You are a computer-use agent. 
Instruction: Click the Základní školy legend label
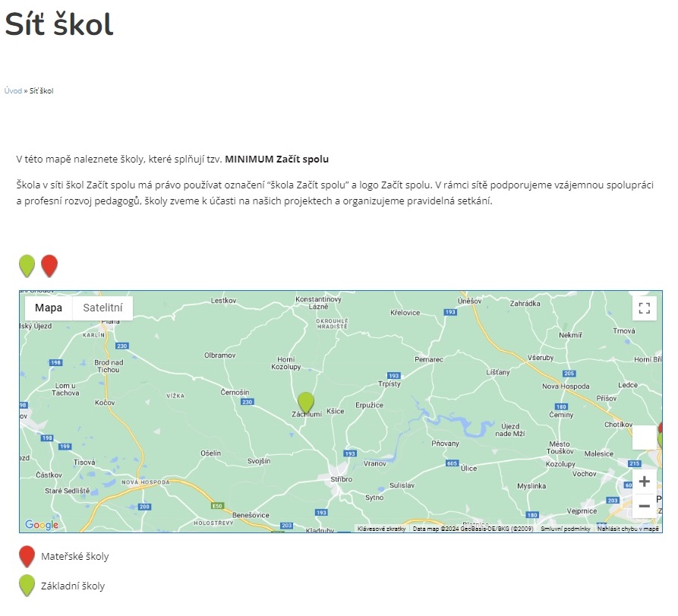click(73, 586)
